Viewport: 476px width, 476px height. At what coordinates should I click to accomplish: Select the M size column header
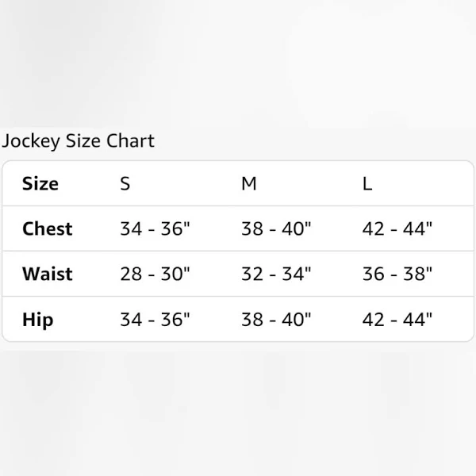pos(249,184)
